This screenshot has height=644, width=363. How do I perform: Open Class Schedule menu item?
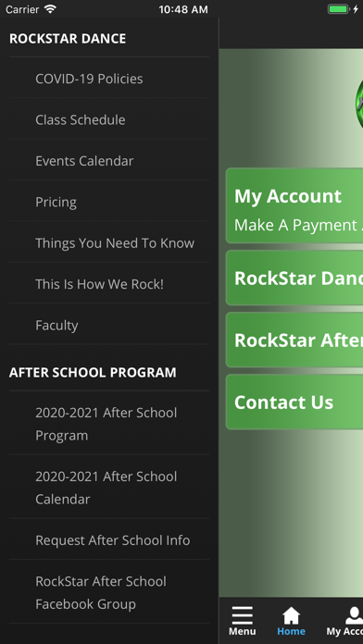(x=109, y=119)
